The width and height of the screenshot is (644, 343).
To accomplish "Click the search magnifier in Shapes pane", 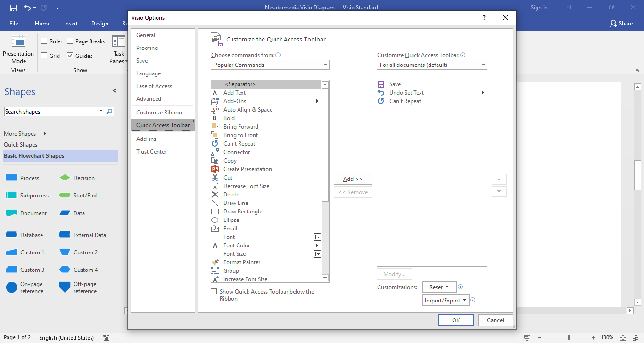I will 109,112.
